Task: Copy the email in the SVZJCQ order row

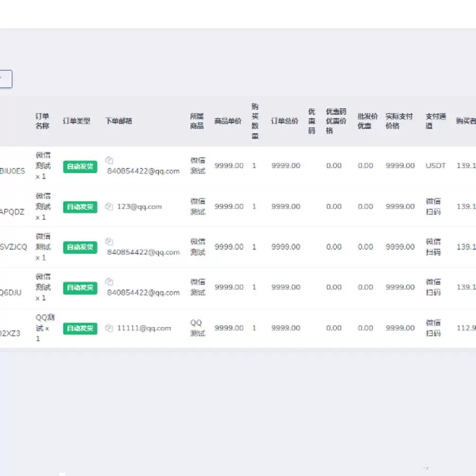Action: tap(109, 241)
